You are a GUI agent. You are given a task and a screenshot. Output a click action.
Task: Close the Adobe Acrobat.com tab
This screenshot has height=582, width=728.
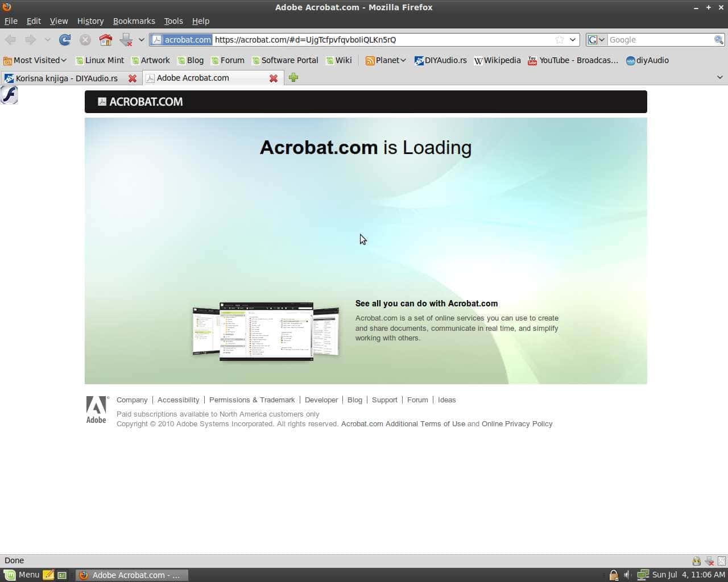pos(274,78)
